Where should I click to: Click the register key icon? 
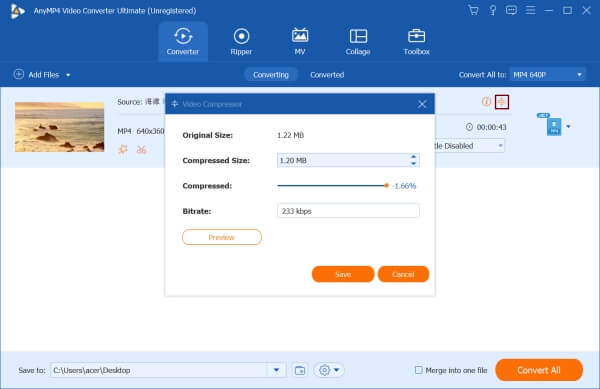tap(493, 10)
